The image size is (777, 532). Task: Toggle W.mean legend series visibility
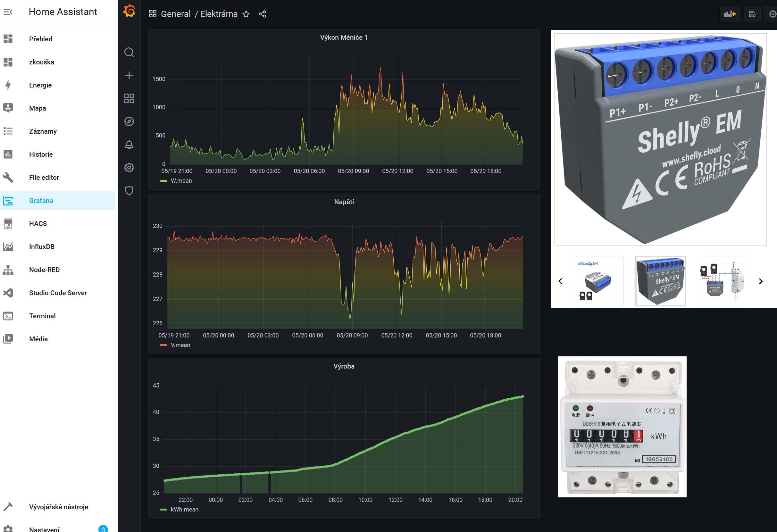click(x=181, y=181)
